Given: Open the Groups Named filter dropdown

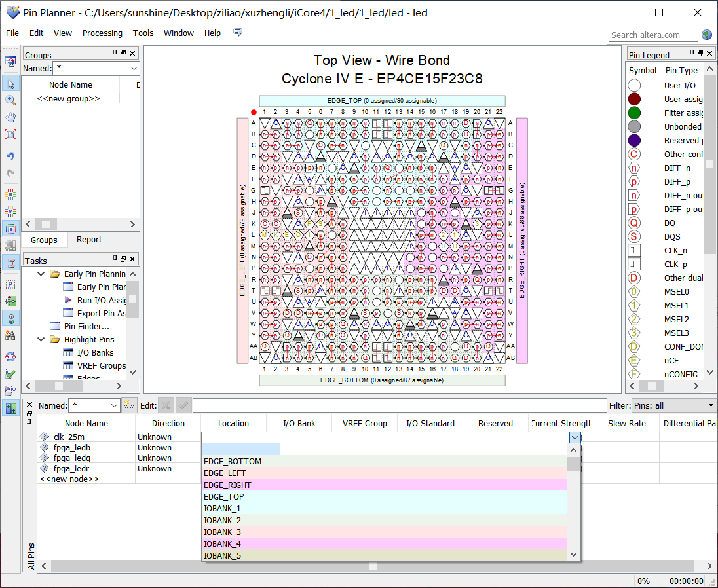Looking at the screenshot, I should tap(134, 68).
